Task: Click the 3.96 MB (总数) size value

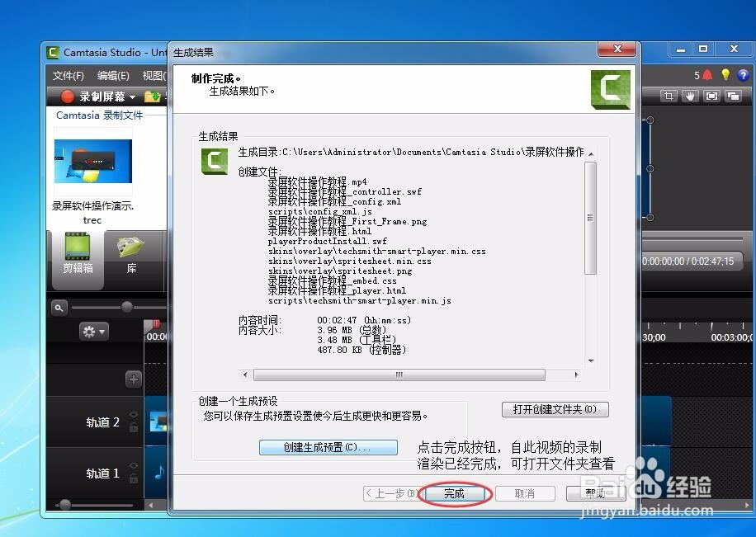Action: point(352,330)
